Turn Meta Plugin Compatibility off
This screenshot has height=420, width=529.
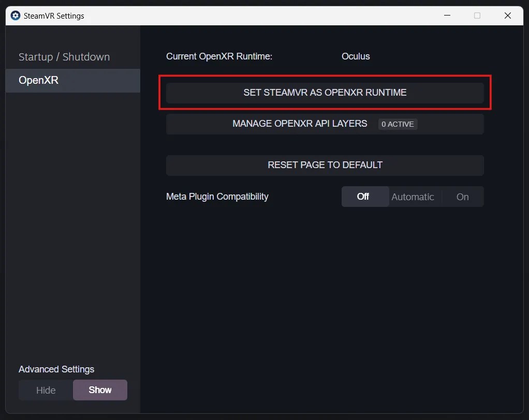point(364,197)
